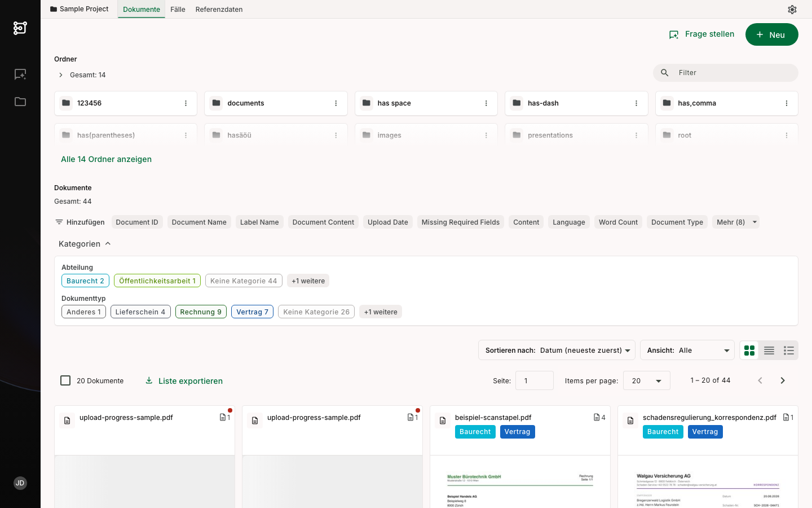Click the 123456 folder icon

pyautogui.click(x=66, y=103)
